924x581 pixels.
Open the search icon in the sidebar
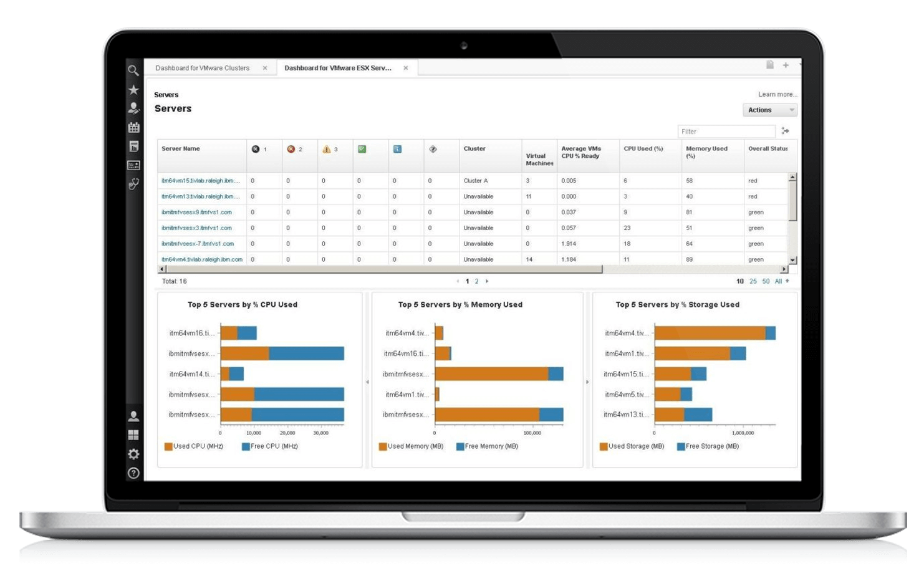133,70
